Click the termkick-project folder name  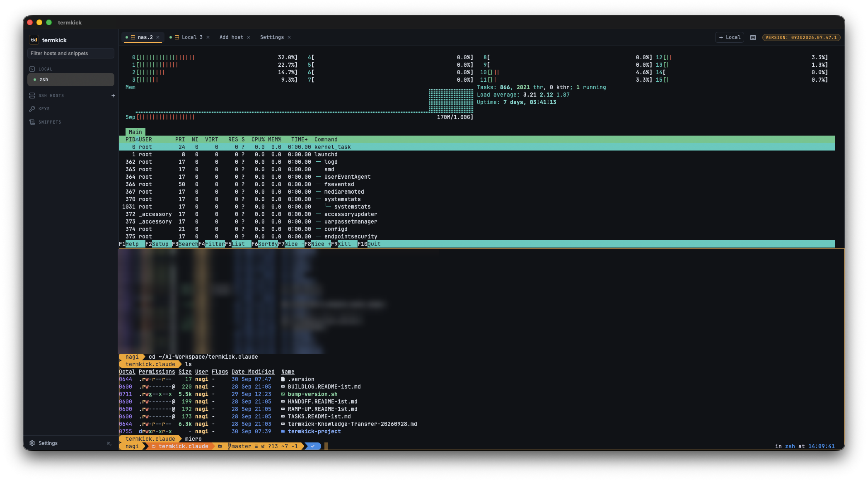coord(314,431)
